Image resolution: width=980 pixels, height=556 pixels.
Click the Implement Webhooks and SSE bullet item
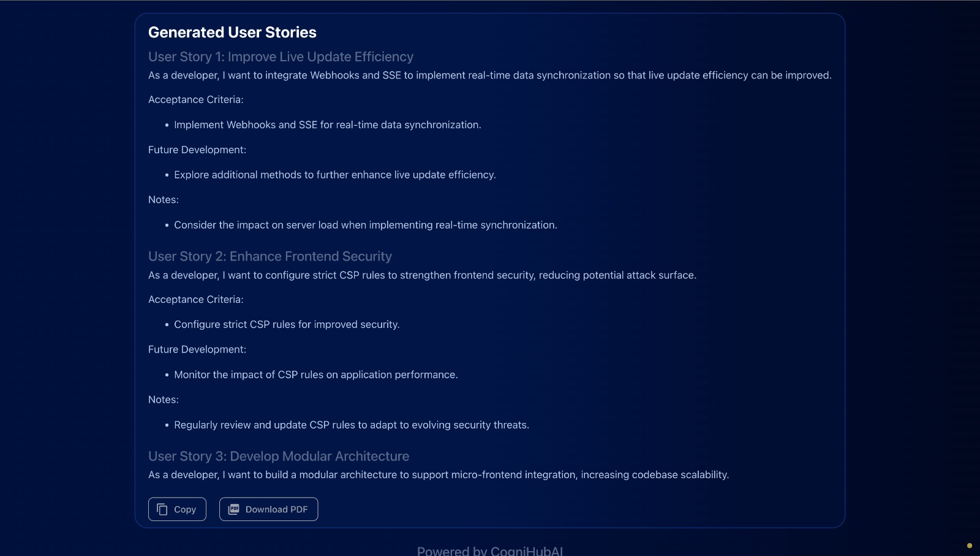pos(327,125)
